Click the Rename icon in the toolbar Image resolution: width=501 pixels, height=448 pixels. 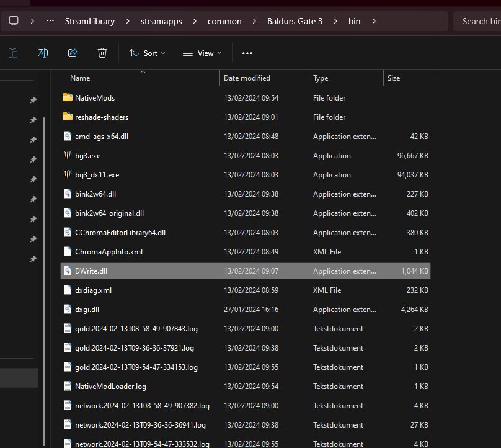(43, 53)
